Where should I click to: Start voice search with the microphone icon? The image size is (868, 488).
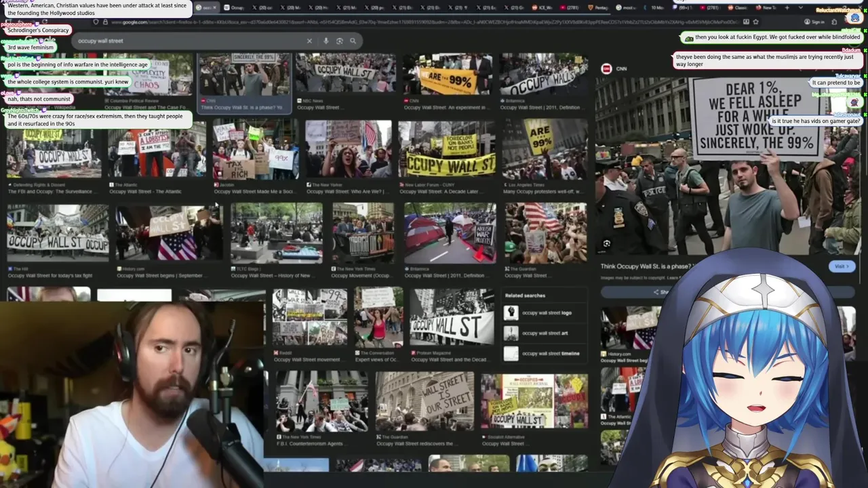click(326, 41)
